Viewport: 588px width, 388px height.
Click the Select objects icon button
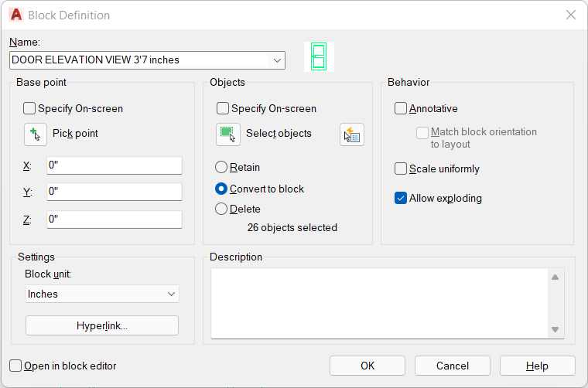pos(228,134)
